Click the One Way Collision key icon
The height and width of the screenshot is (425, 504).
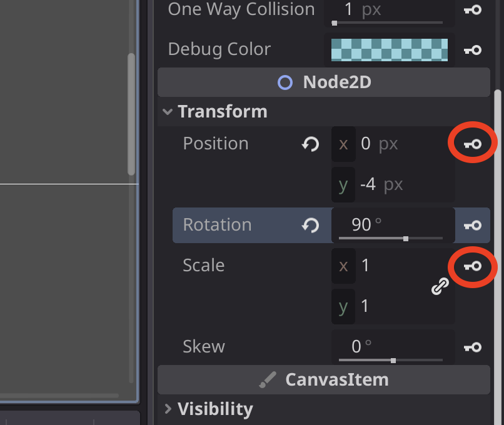(473, 10)
